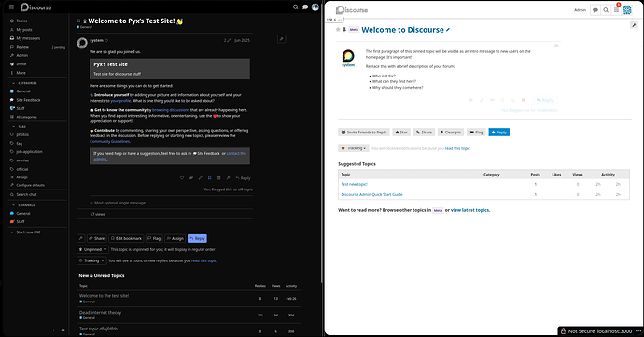Click the Clear pin button

[x=451, y=133]
